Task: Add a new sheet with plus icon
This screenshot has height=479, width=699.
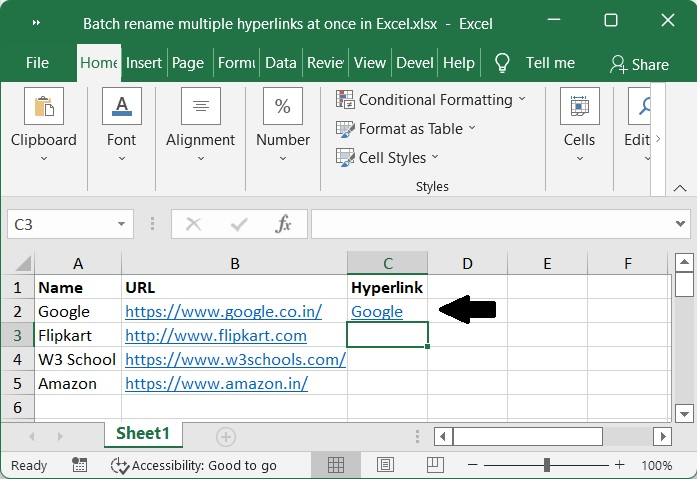Action: [x=226, y=436]
